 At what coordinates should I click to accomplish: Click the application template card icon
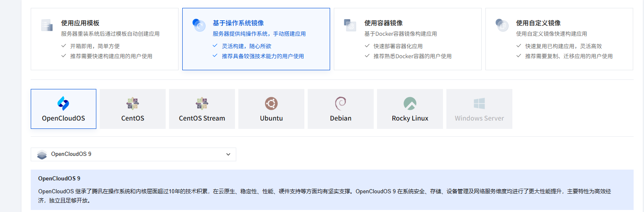pos(47,25)
